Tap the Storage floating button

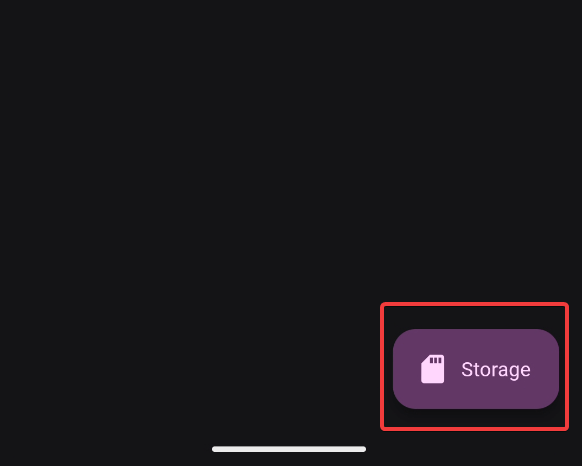[x=476, y=369]
